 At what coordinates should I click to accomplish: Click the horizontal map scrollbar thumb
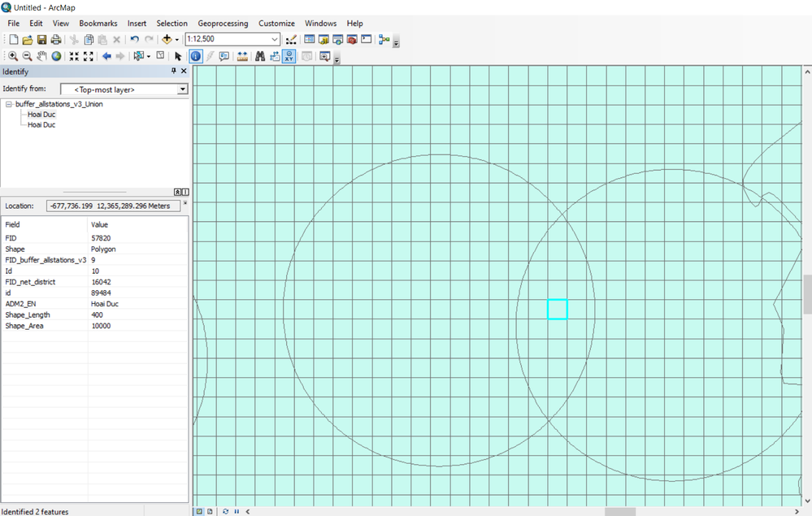click(x=620, y=511)
